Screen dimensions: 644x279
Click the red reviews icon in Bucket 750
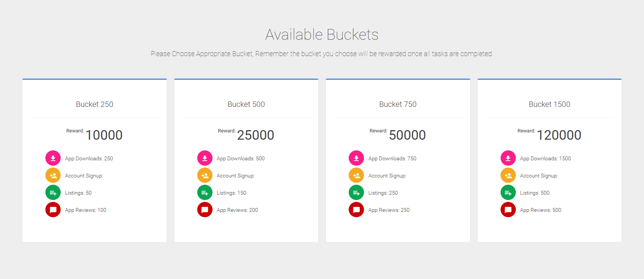(x=356, y=210)
